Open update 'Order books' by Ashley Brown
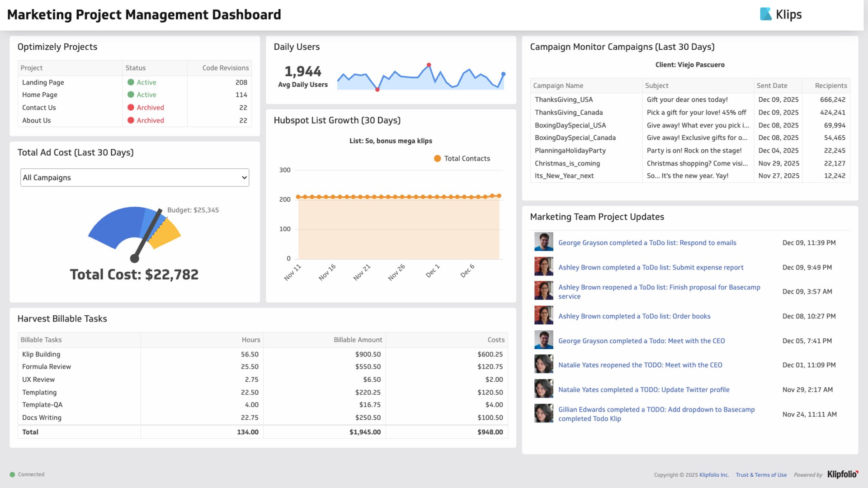The width and height of the screenshot is (868, 488). pyautogui.click(x=634, y=316)
